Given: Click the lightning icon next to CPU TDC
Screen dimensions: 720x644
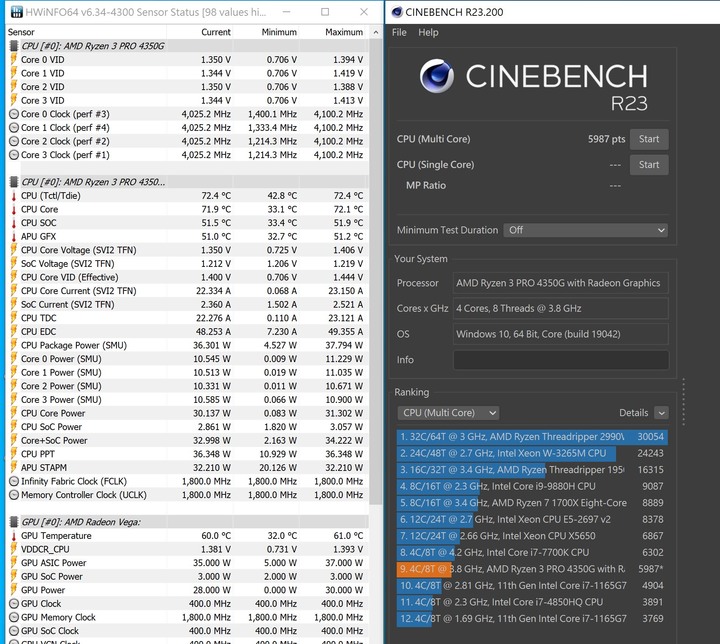Looking at the screenshot, I should (14, 318).
